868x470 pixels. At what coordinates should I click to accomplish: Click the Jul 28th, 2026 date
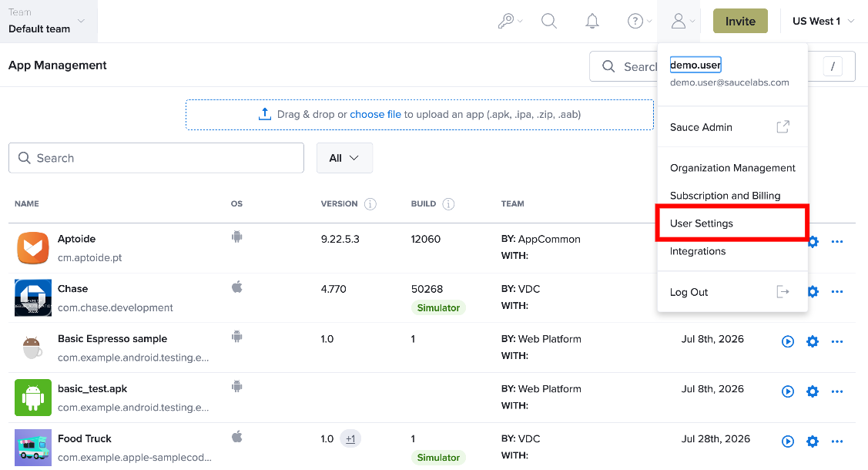(716, 438)
